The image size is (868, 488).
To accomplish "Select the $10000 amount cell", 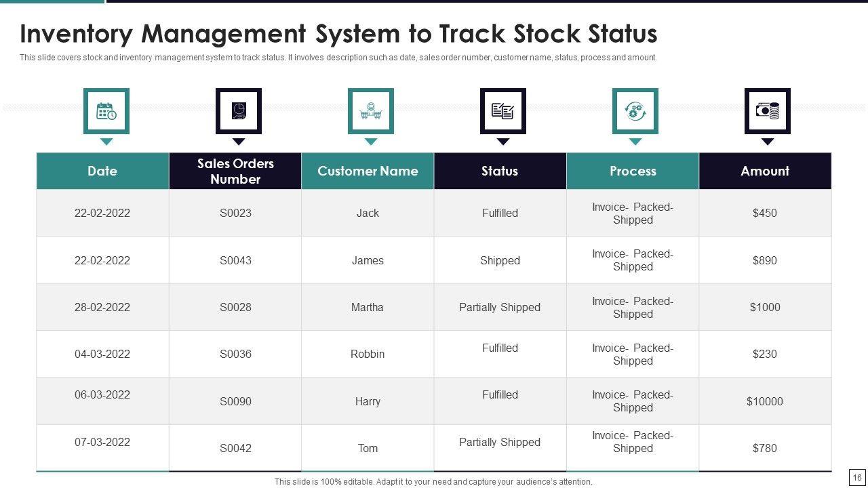I will (765, 401).
